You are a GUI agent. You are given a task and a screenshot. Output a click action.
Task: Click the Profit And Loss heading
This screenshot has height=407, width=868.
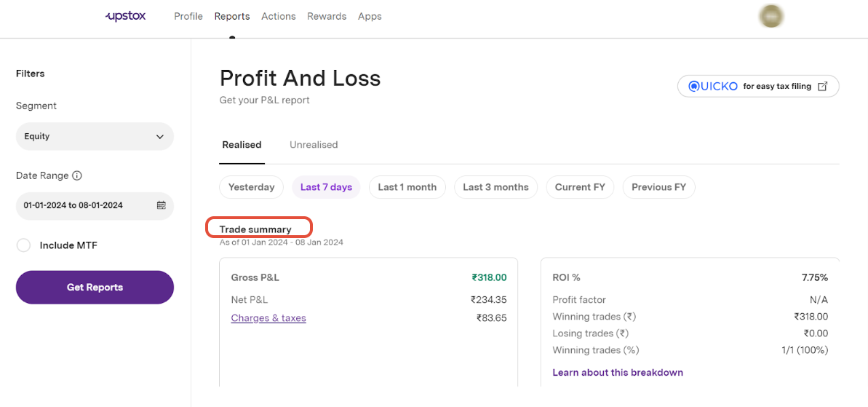300,79
